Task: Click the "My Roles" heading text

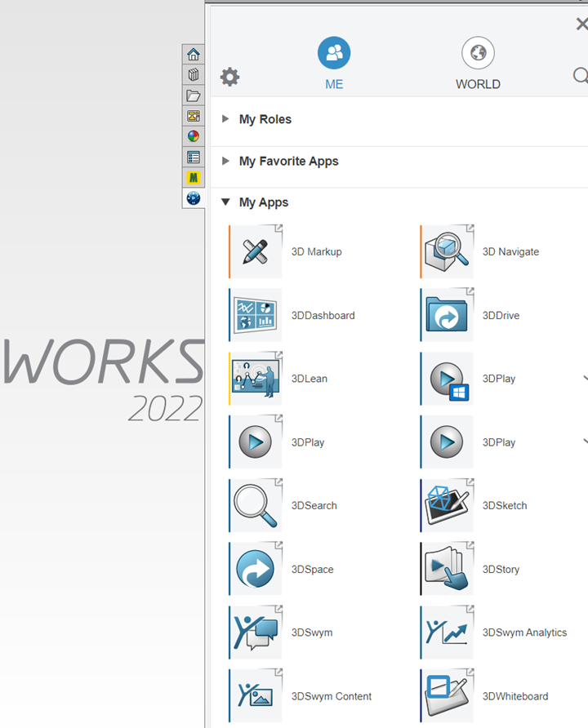Action: point(265,119)
